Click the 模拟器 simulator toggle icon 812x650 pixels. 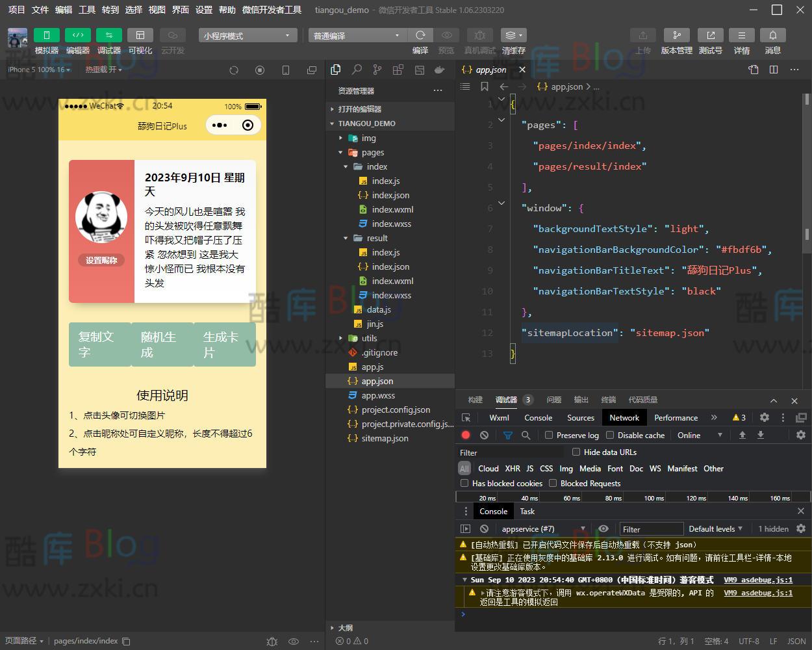pos(46,35)
